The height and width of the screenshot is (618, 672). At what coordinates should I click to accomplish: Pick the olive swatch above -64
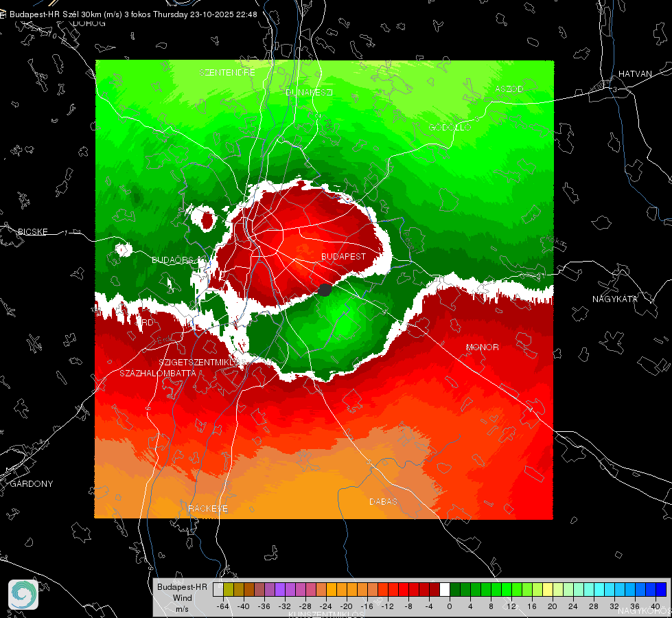pyautogui.click(x=229, y=589)
